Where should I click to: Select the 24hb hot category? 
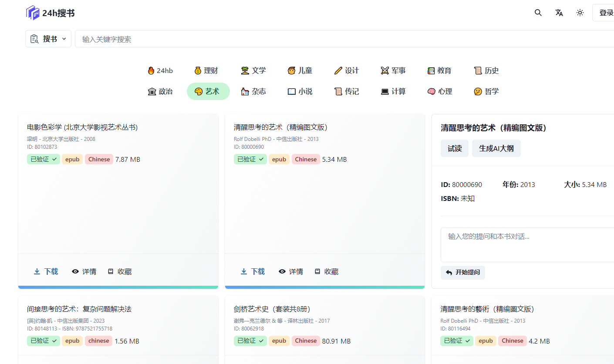(x=160, y=70)
